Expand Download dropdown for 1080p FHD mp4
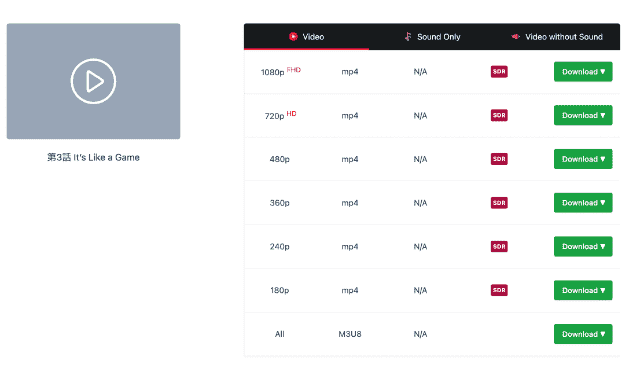640x368 pixels. tap(583, 72)
